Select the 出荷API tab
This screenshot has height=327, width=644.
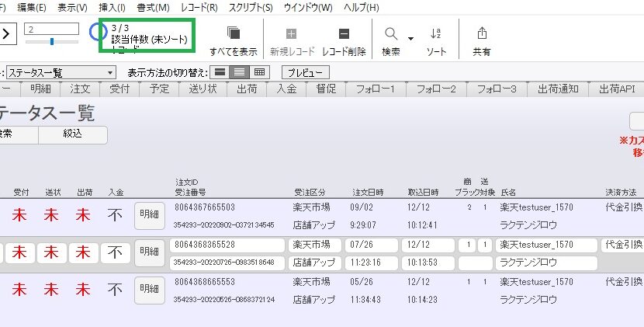617,89
